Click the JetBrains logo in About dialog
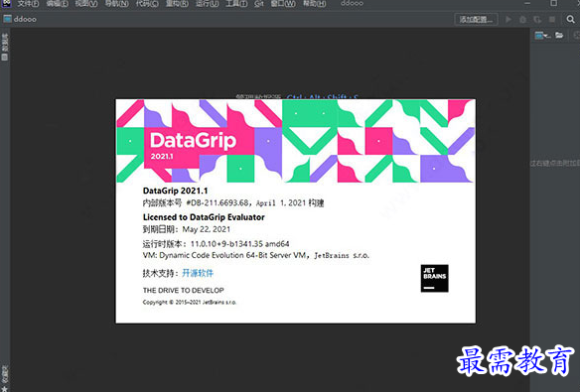This screenshot has width=580, height=392. [x=434, y=278]
